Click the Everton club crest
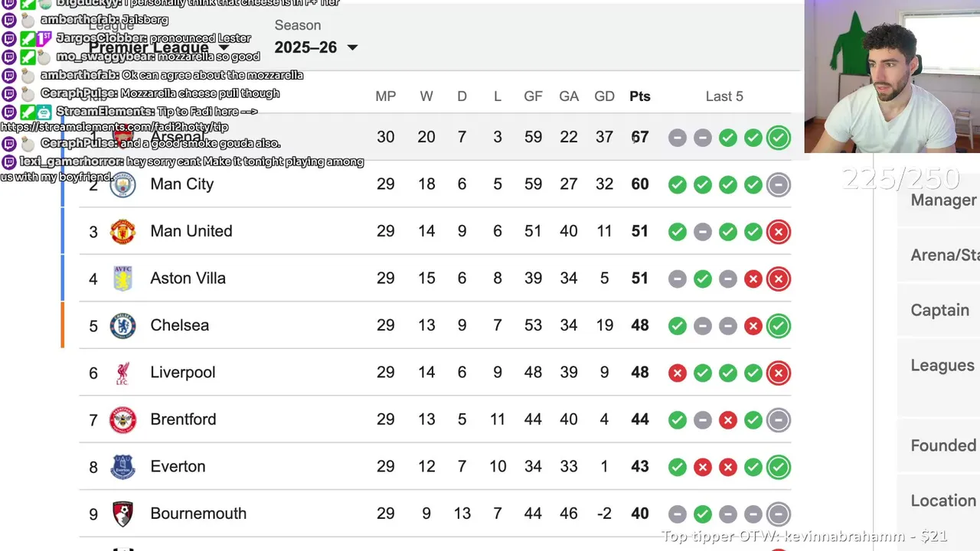Viewport: 980px width, 551px height. 122,467
